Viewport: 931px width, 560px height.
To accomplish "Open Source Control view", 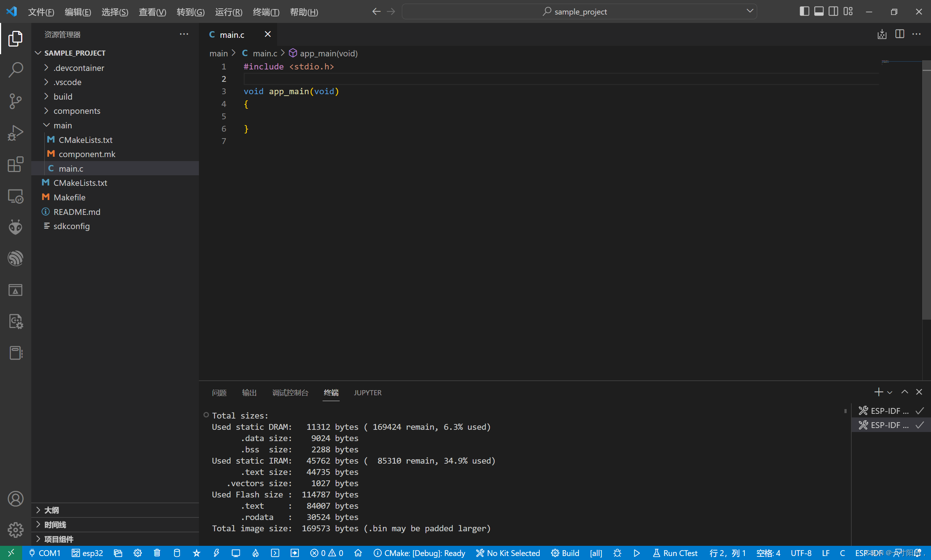I will 16,101.
